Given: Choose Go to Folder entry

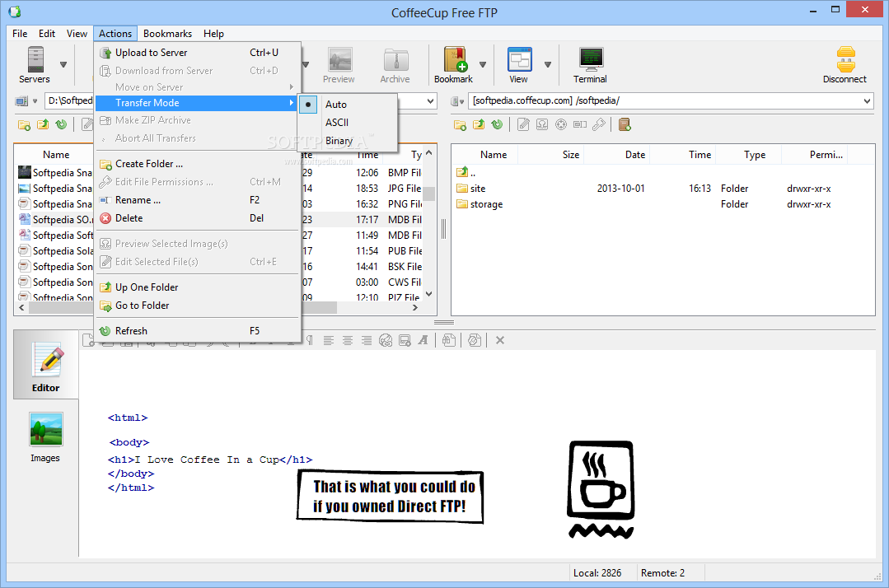Looking at the screenshot, I should pos(197,306).
